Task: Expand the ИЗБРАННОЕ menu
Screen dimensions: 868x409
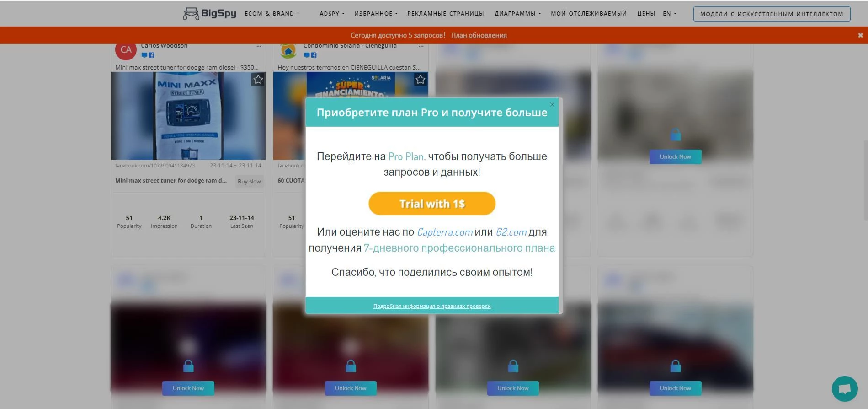Action: [x=376, y=14]
